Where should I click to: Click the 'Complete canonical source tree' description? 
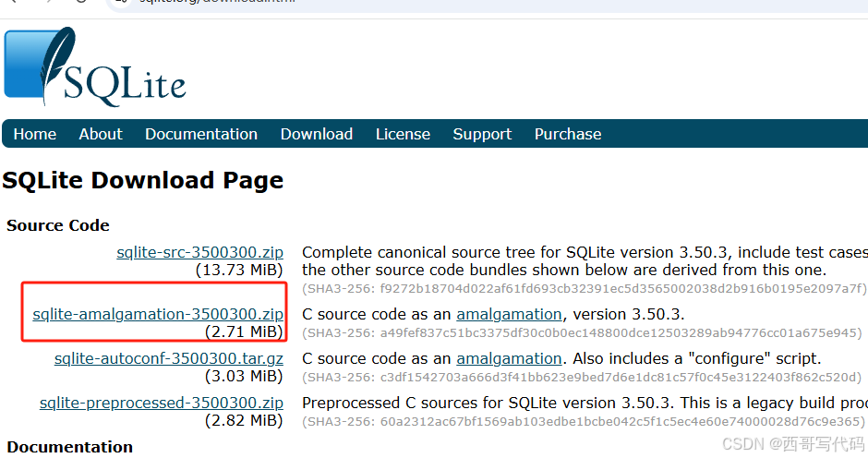pos(585,261)
